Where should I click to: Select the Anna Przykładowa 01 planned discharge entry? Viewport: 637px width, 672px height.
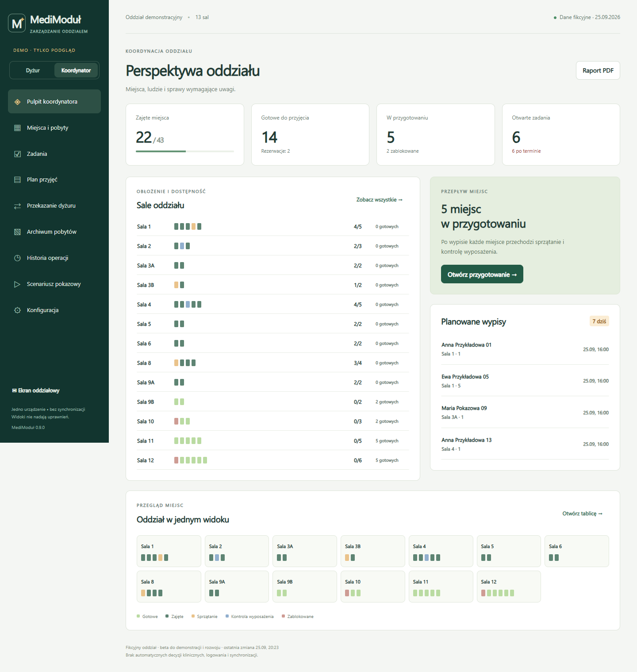pos(525,349)
